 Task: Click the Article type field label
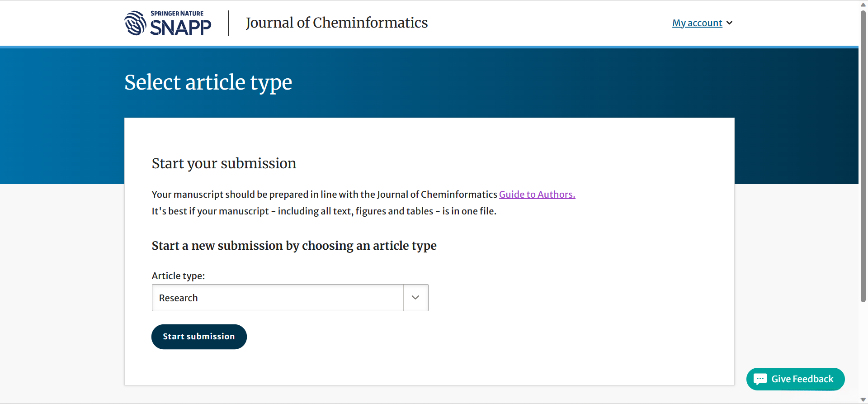(178, 276)
